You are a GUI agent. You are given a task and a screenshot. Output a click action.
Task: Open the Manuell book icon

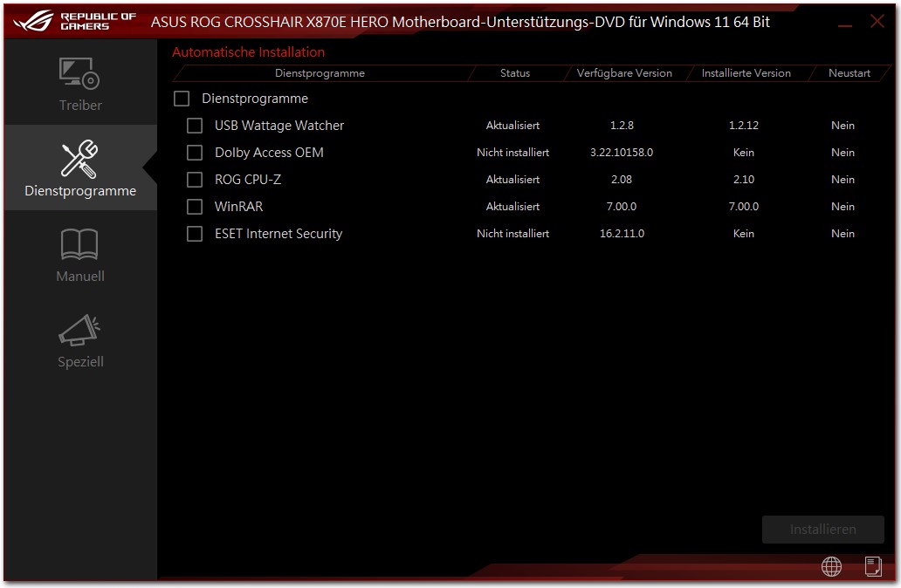(79, 246)
